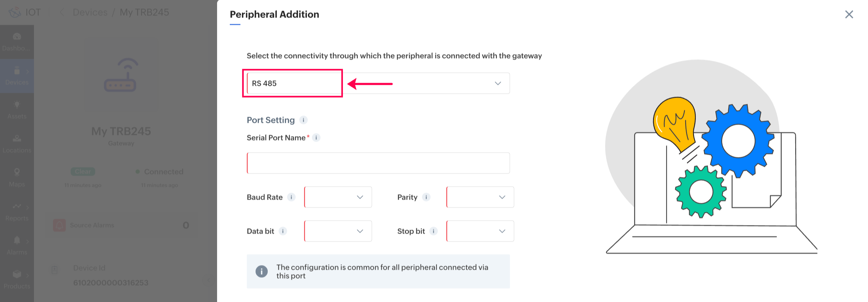Open Dashboard in the sidebar
The height and width of the screenshot is (302, 868).
tap(17, 42)
